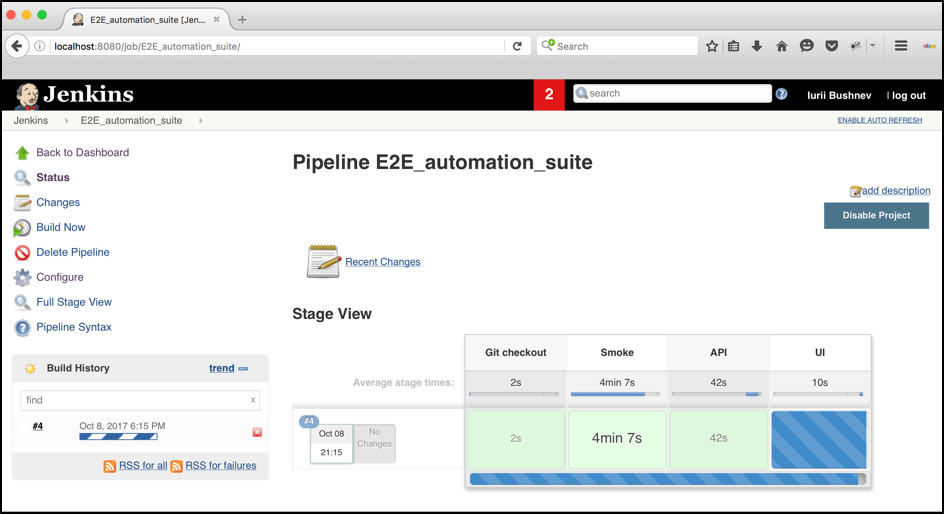
Task: Click the Build History sun icon
Action: click(x=30, y=368)
